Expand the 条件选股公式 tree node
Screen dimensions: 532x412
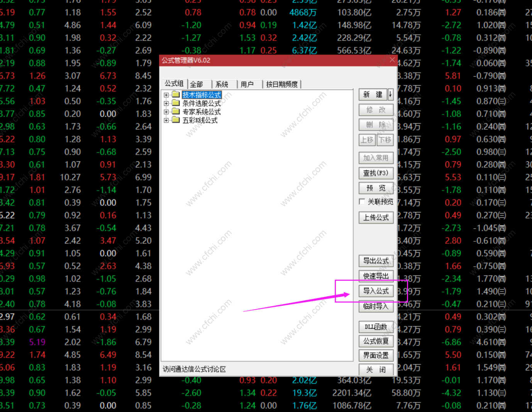pos(166,103)
